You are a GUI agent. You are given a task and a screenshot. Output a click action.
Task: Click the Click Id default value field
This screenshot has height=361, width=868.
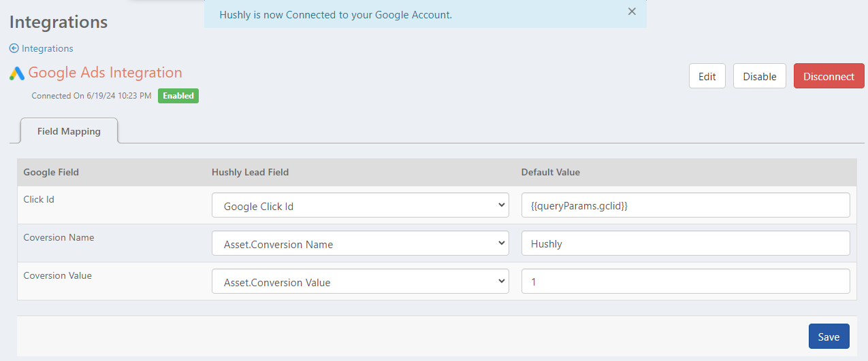685,205
